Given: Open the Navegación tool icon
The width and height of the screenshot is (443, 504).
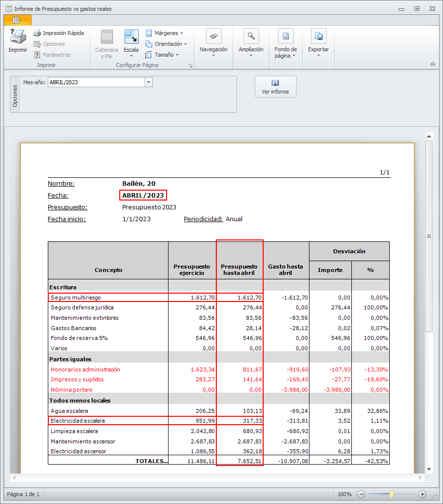Looking at the screenshot, I should (213, 36).
